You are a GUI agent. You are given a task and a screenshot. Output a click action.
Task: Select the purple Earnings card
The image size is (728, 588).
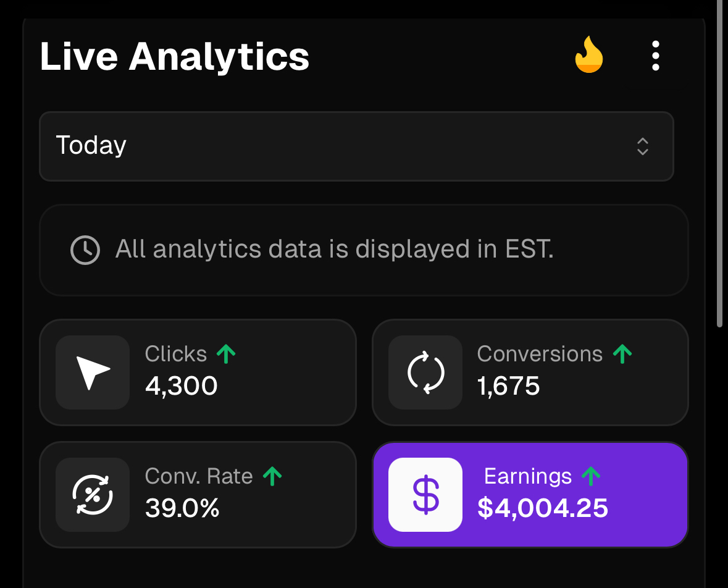(x=530, y=495)
